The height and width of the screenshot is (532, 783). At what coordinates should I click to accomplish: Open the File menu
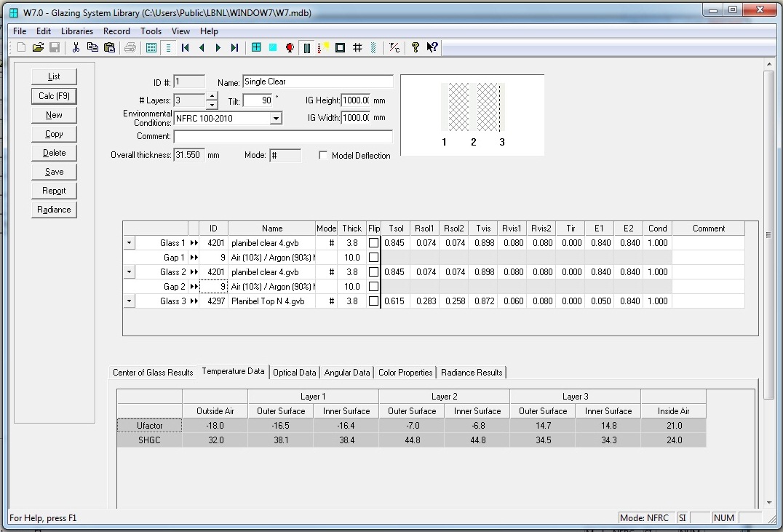tap(20, 31)
